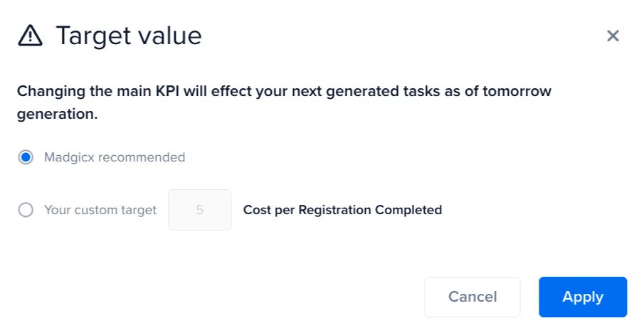Click the warning triangle icon
The height and width of the screenshot is (333, 644).
click(30, 36)
